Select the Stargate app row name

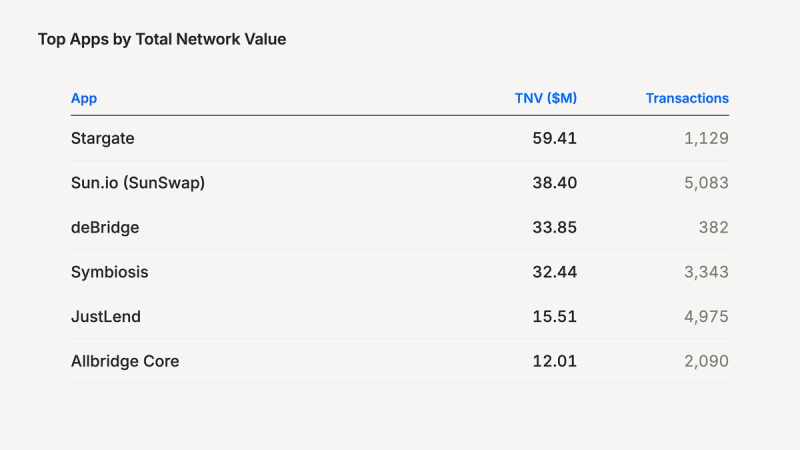[103, 138]
